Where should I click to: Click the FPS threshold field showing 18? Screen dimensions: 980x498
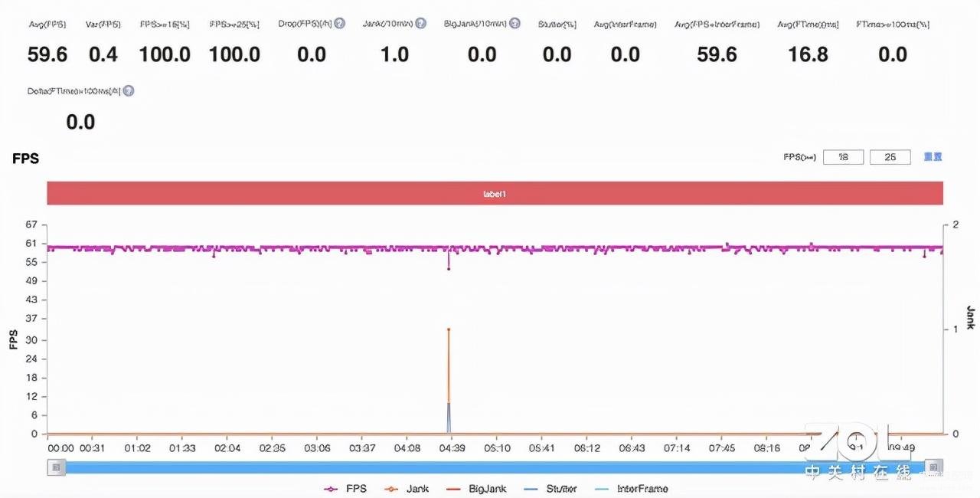(844, 157)
